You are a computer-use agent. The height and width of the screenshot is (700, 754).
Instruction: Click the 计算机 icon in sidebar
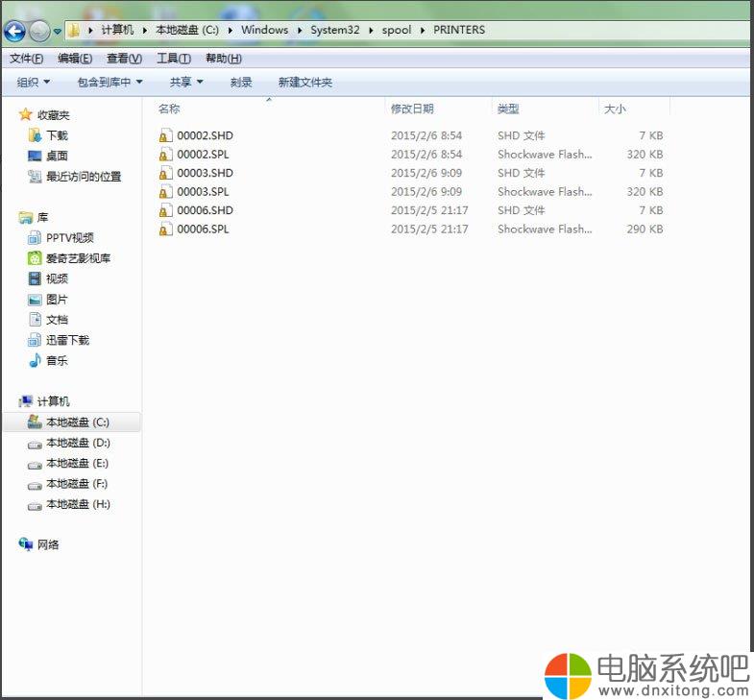click(26, 401)
